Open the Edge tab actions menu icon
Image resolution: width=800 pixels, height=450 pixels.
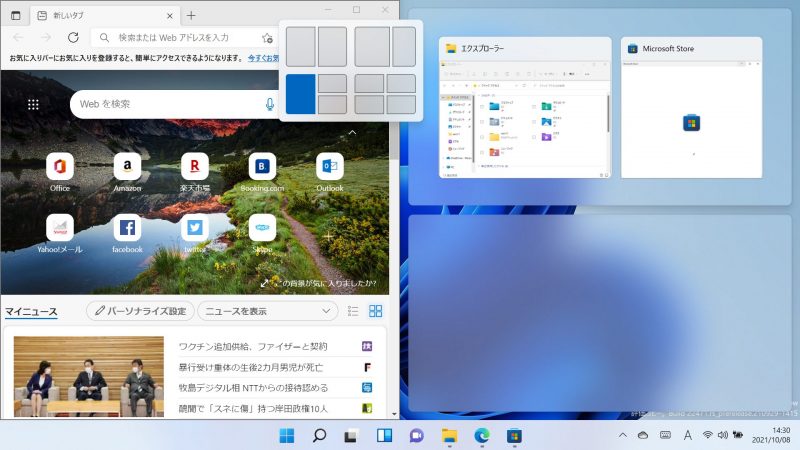coord(16,16)
